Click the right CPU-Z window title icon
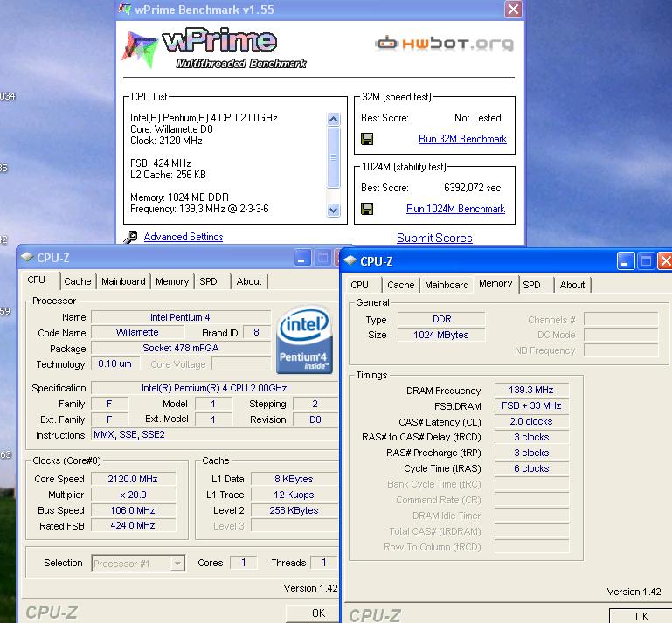This screenshot has height=623, width=672. [x=350, y=260]
